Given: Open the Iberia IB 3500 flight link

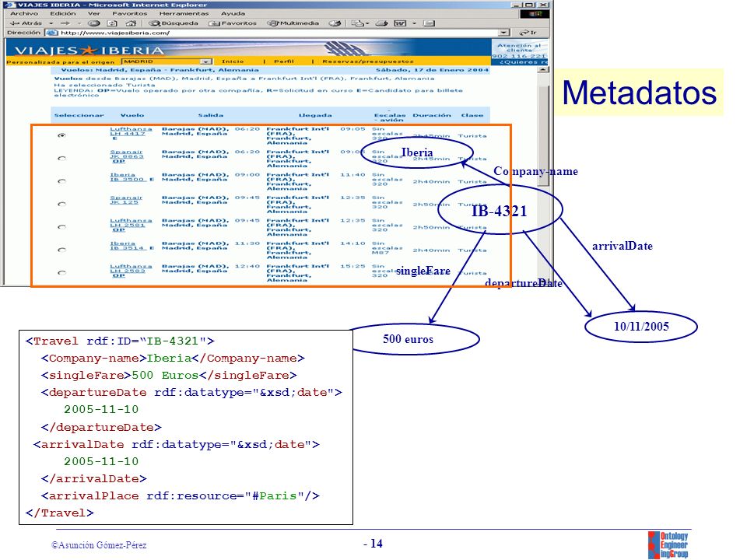Looking at the screenshot, I should click(127, 177).
